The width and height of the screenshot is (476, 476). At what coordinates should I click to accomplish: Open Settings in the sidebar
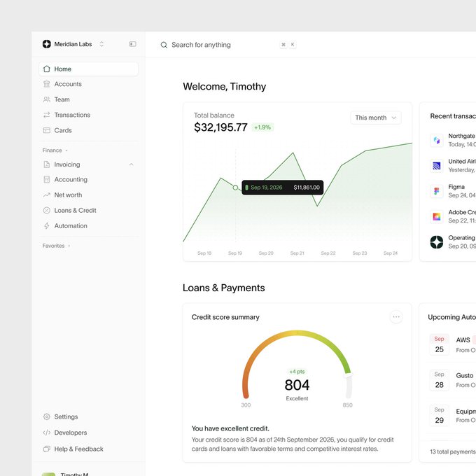[89, 416]
